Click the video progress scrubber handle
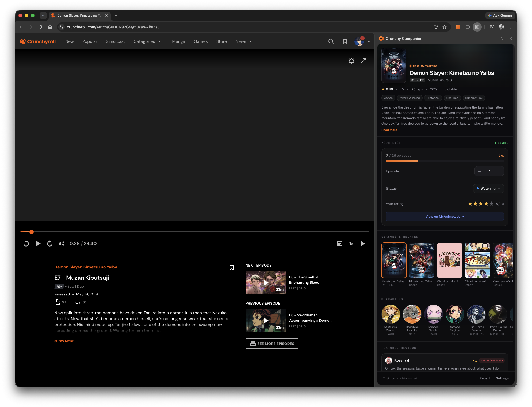 point(32,232)
